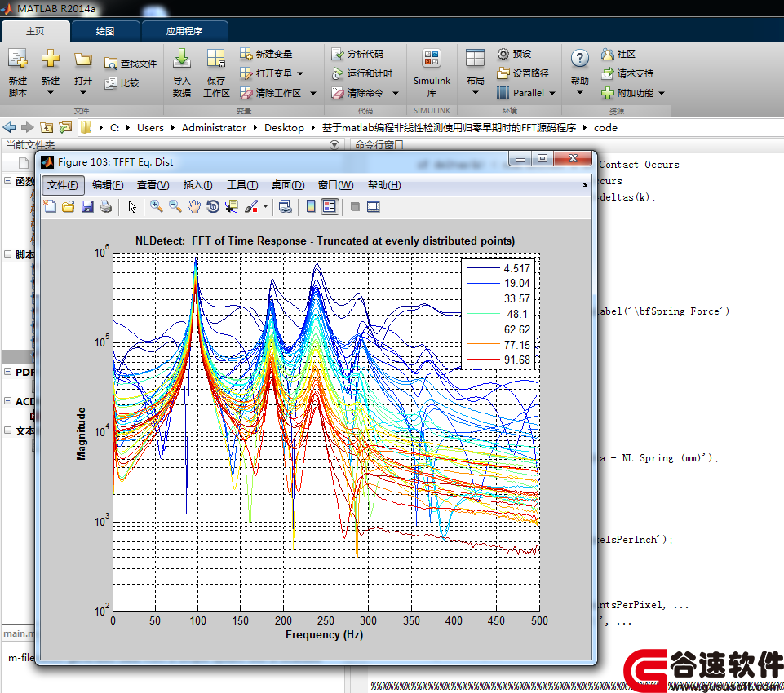This screenshot has height=693, width=784.
Task: Expand the Parallel dropdown
Action: click(x=552, y=93)
